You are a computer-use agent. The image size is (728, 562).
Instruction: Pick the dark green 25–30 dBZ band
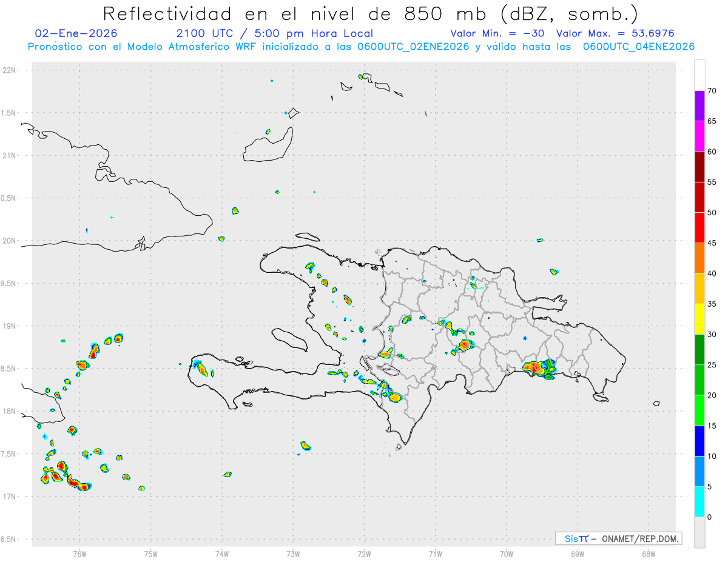699,350
